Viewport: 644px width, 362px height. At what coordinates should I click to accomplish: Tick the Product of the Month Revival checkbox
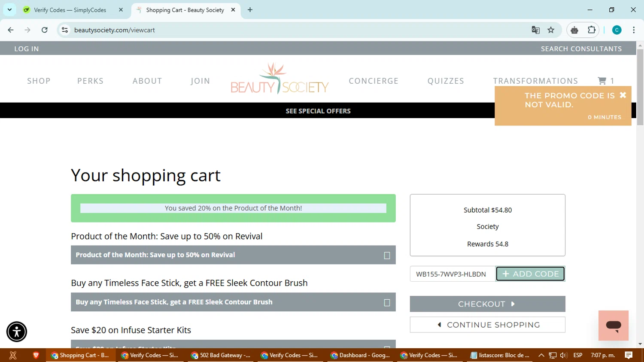pyautogui.click(x=387, y=255)
